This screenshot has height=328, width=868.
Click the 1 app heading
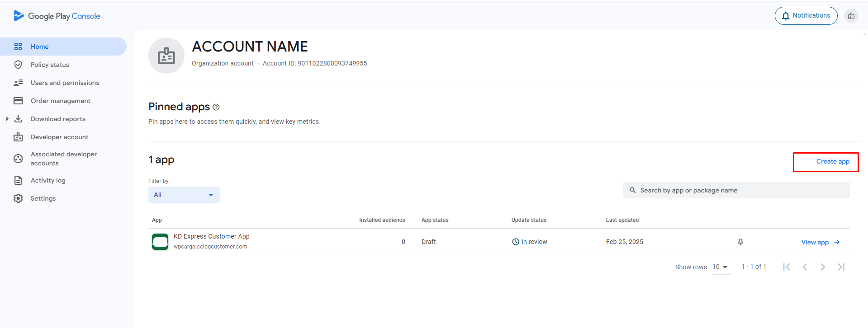(161, 159)
